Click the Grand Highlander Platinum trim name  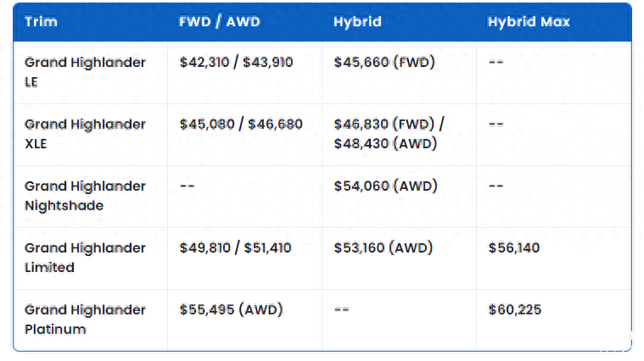coord(85,319)
